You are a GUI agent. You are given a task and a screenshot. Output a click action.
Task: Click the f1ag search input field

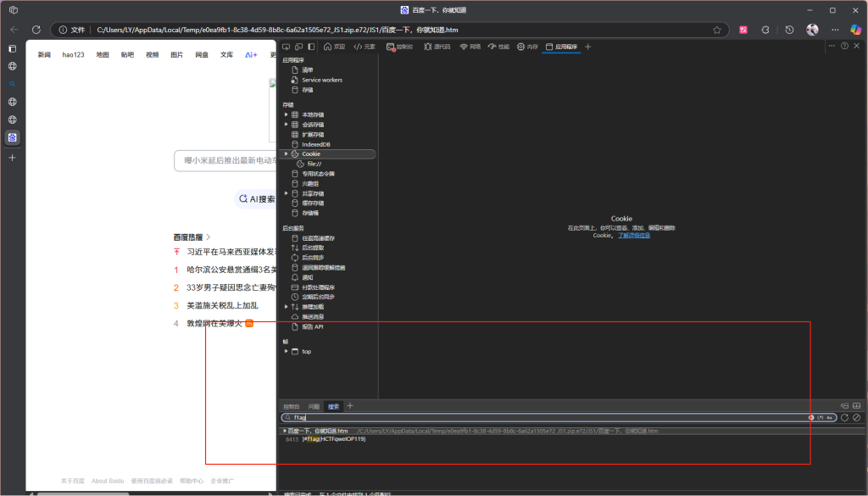542,417
